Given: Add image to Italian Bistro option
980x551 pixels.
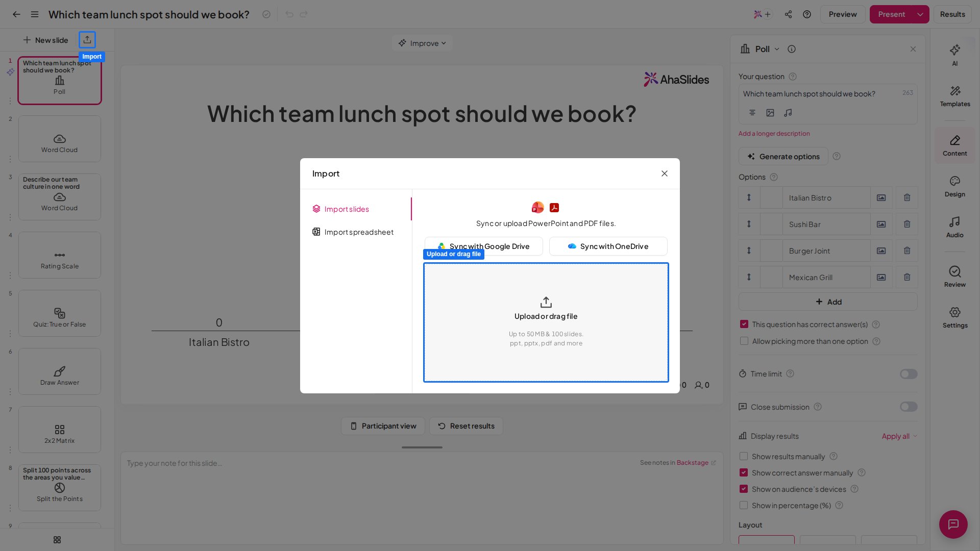Looking at the screenshot, I should coord(881,197).
